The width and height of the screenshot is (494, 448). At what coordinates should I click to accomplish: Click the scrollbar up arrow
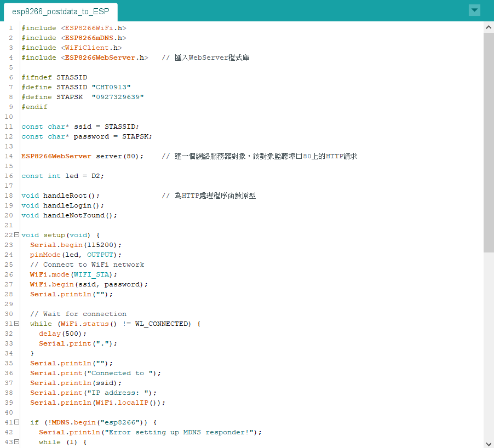coord(489,27)
